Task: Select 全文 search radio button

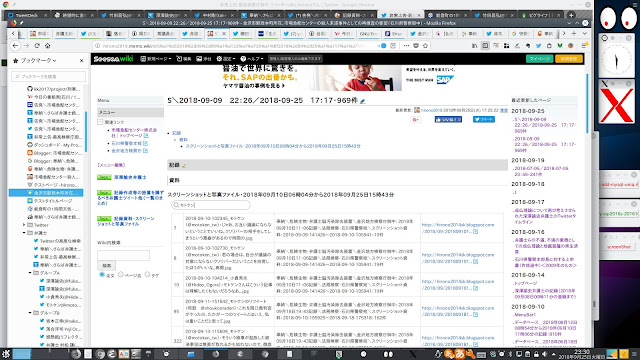Action: coord(102,275)
